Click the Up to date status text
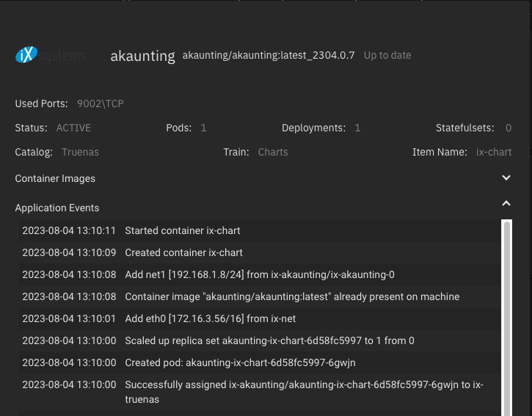The image size is (532, 416). pos(387,55)
